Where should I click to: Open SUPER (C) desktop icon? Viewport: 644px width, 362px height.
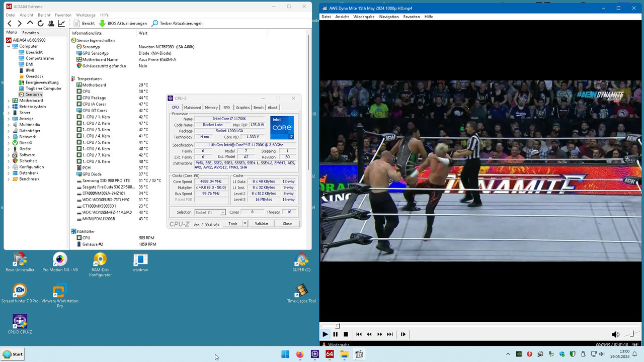point(301,262)
